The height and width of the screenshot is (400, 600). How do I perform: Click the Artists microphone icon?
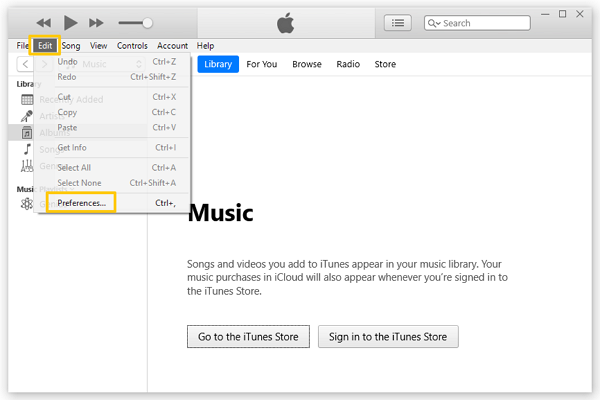(x=27, y=116)
